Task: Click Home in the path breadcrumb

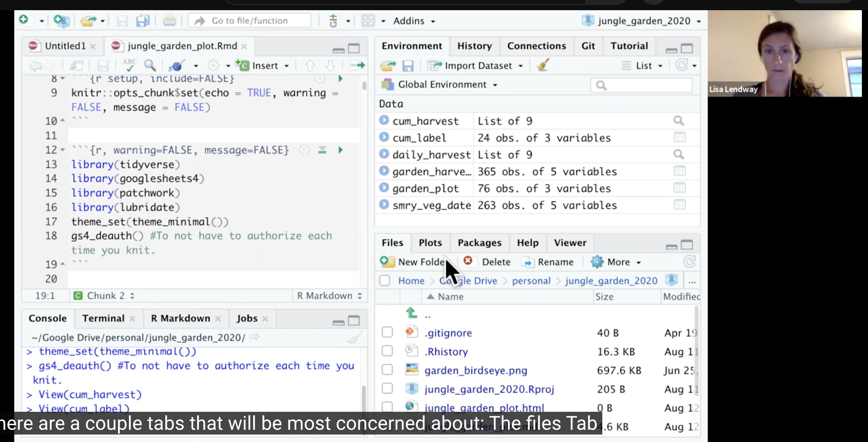Action: (x=411, y=280)
